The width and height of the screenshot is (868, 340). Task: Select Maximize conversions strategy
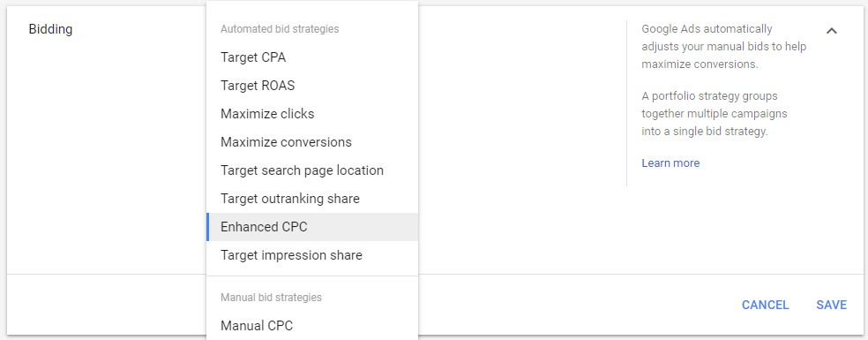(x=312, y=142)
